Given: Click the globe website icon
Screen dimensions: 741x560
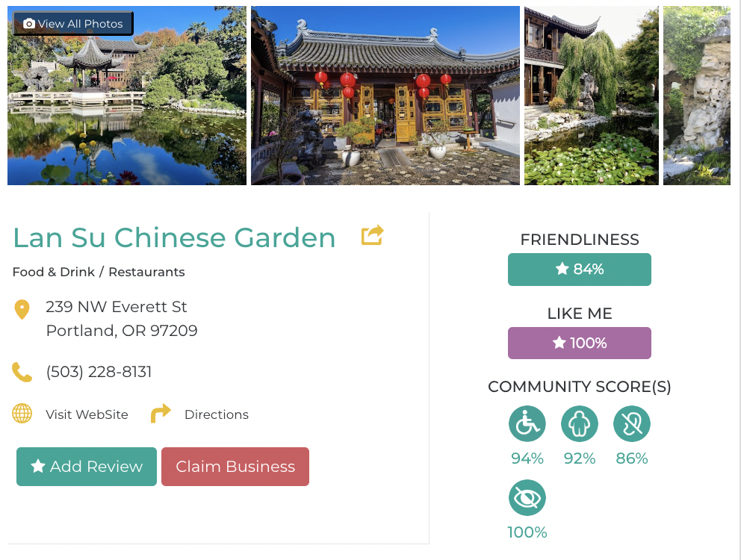Looking at the screenshot, I should 22,414.
